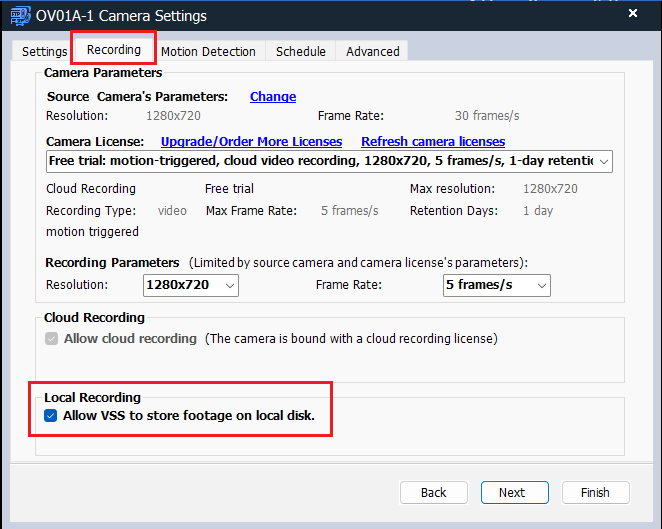Click Refresh camera licenses link
The width and height of the screenshot is (662, 529).
click(432, 142)
